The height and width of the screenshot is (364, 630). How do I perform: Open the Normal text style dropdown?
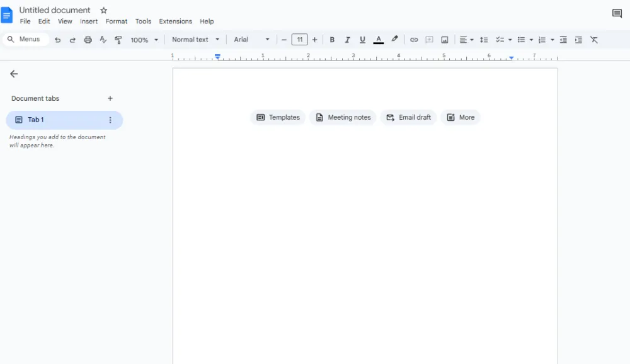pos(195,40)
